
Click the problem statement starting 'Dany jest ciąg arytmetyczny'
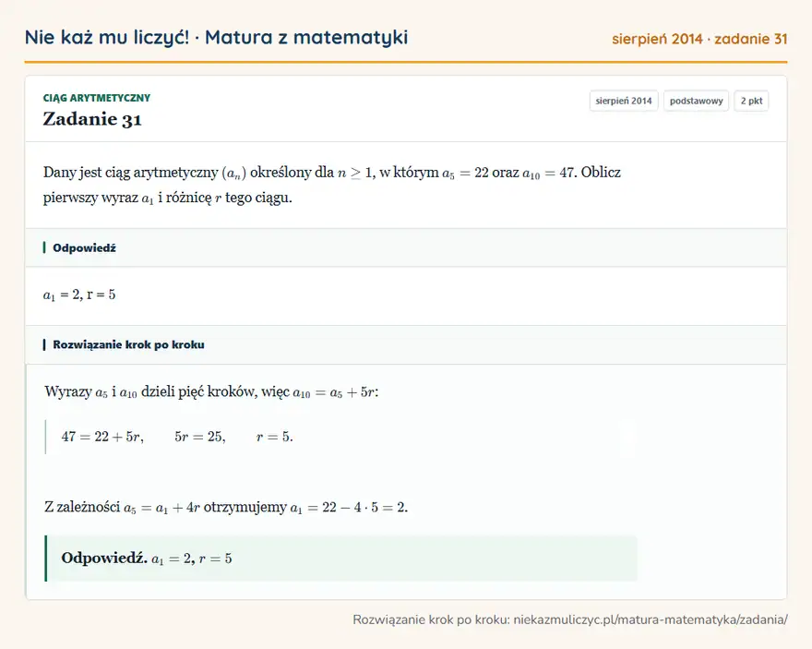pos(332,185)
